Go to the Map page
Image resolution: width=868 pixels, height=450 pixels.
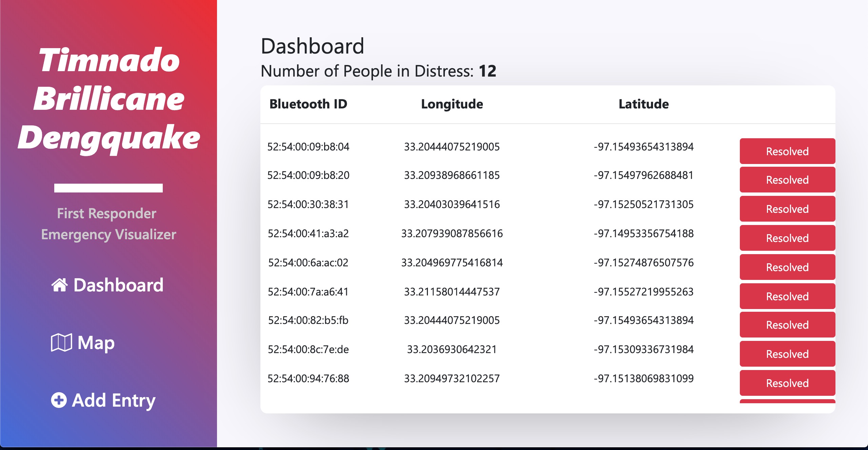[96, 343]
